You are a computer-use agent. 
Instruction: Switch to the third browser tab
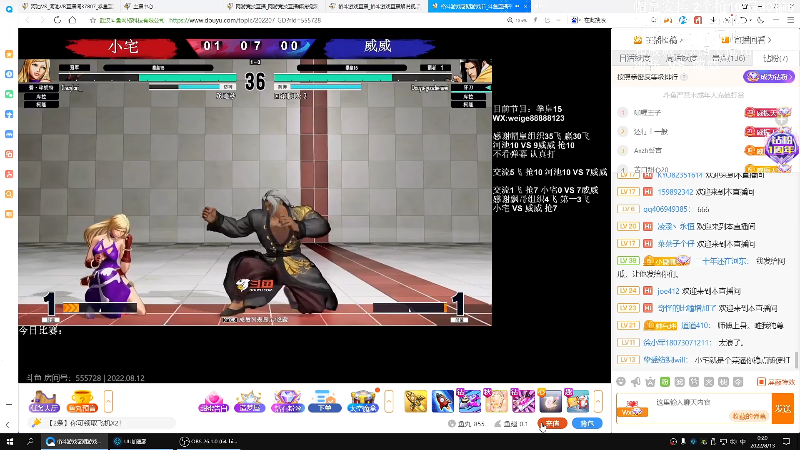tap(274, 6)
